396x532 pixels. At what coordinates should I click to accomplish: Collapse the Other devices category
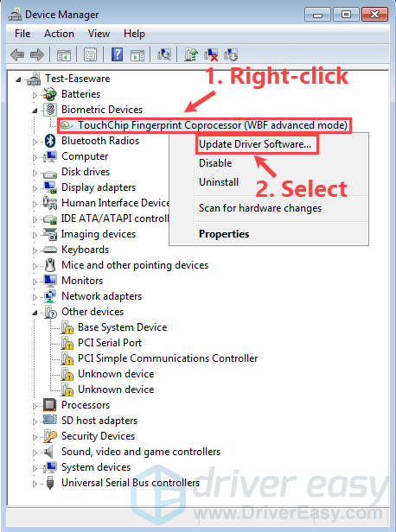tap(35, 313)
